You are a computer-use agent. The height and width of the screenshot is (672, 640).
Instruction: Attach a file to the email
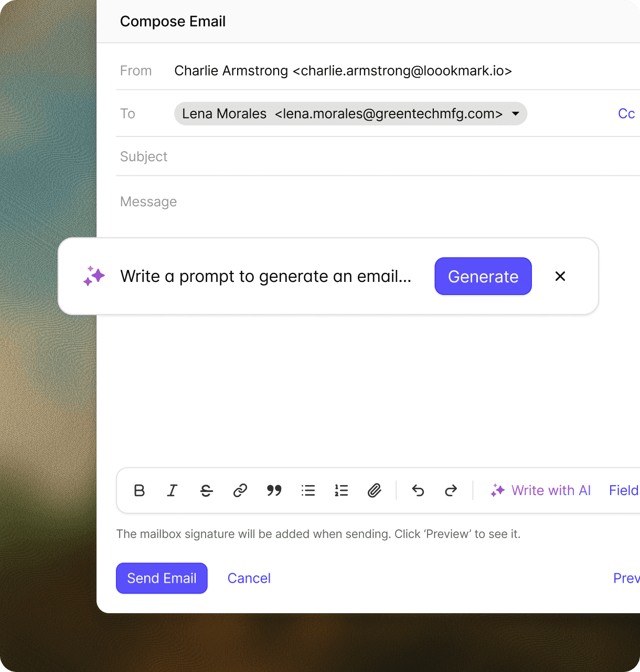[375, 490]
